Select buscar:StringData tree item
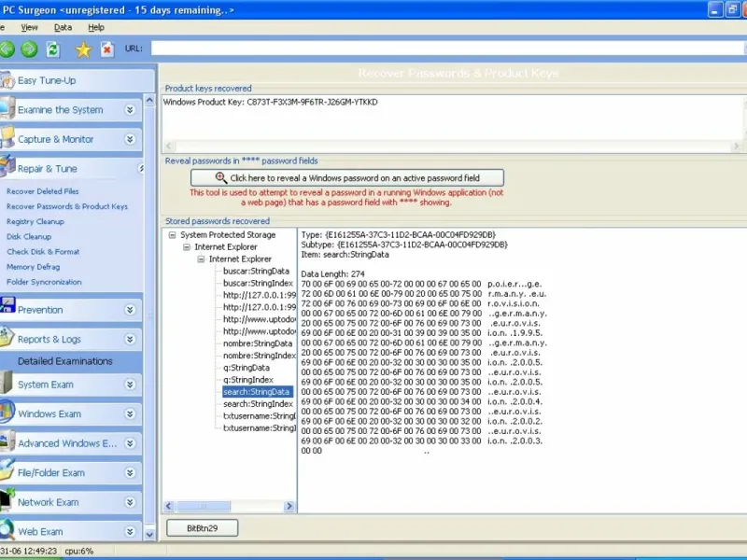The width and height of the screenshot is (747, 560). coord(256,271)
